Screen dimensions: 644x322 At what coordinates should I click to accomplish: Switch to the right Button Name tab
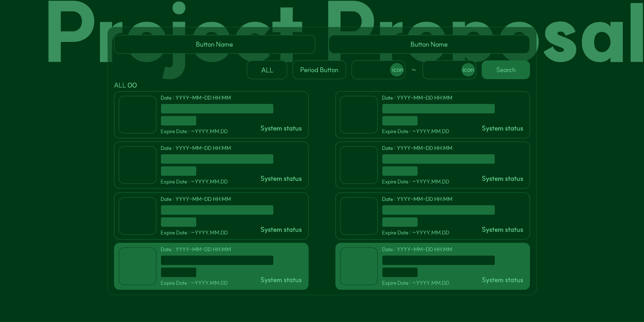point(429,44)
